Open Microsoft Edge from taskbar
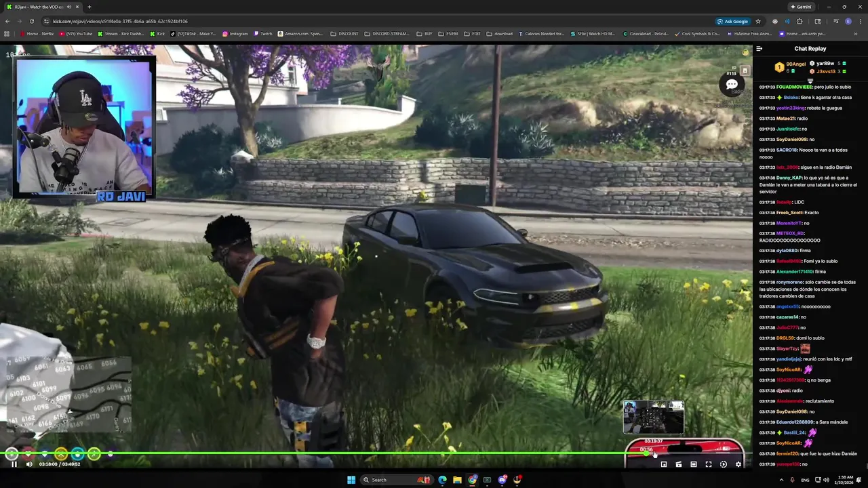Image resolution: width=868 pixels, height=488 pixels. 443,480
